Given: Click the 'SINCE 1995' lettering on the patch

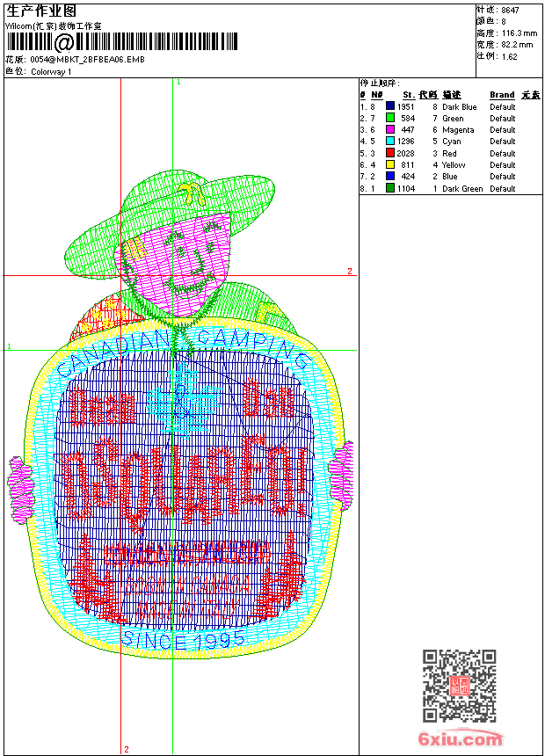Looking at the screenshot, I should point(183,640).
